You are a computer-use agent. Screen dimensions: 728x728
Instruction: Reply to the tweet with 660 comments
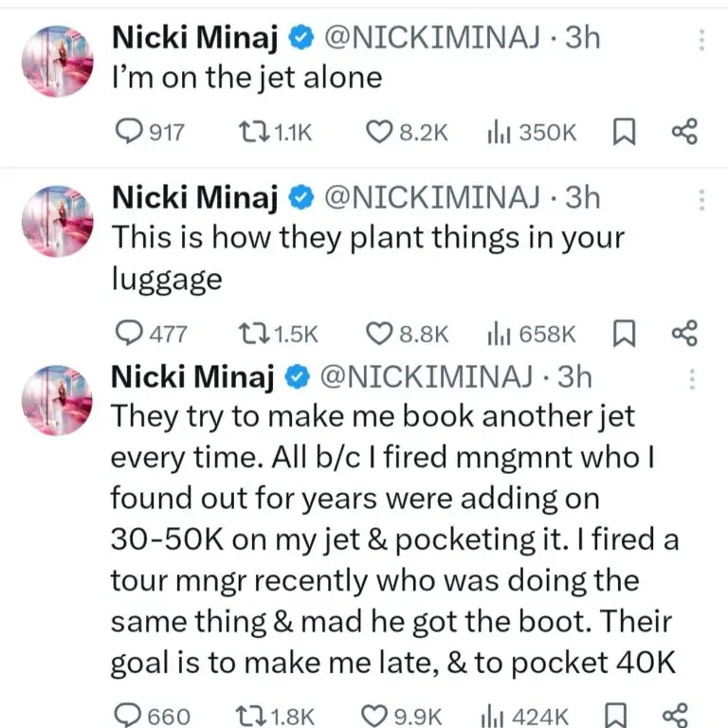pyautogui.click(x=127, y=716)
